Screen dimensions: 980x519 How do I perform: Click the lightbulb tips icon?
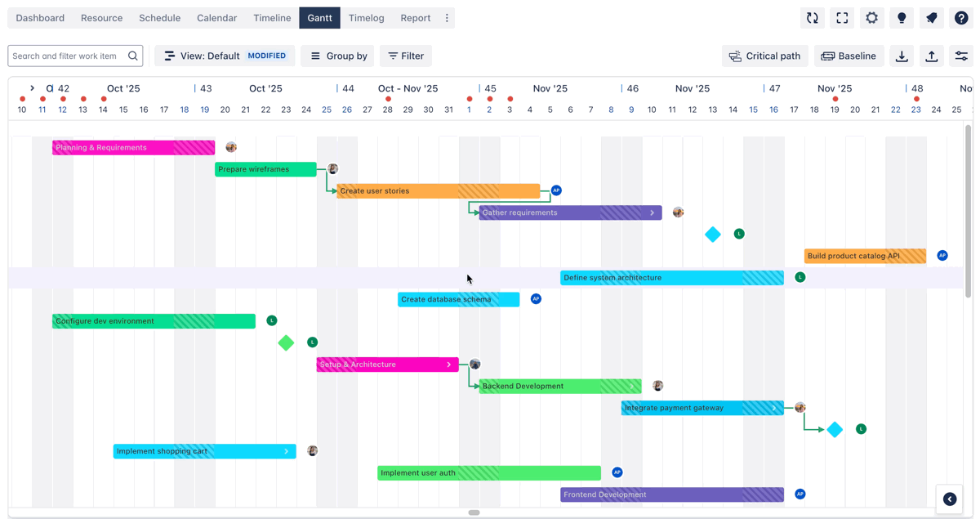902,18
